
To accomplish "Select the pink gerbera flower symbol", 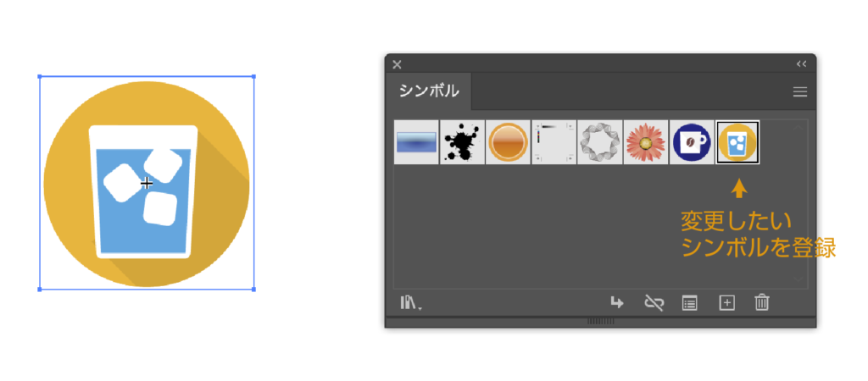I will point(645,142).
